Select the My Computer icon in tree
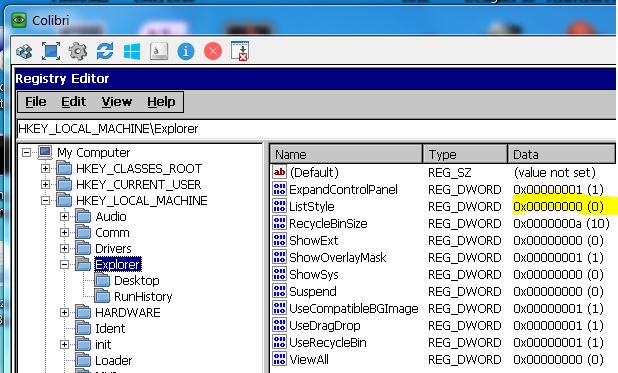The image size is (618, 373). tap(45, 153)
